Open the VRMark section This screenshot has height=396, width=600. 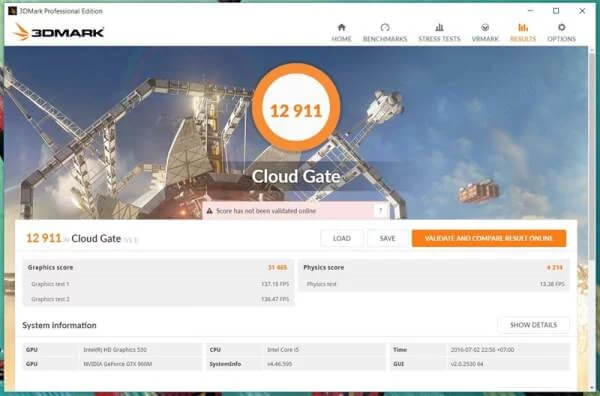(485, 33)
